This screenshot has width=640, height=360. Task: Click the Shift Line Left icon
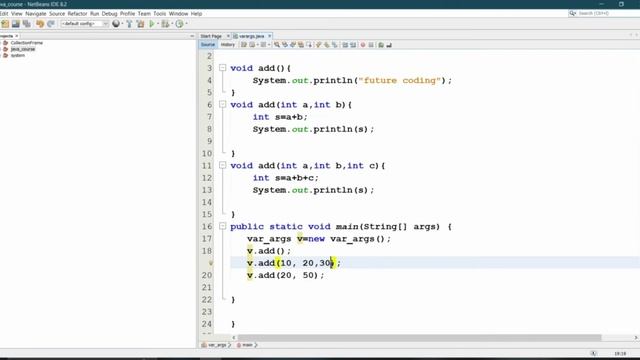pos(345,45)
